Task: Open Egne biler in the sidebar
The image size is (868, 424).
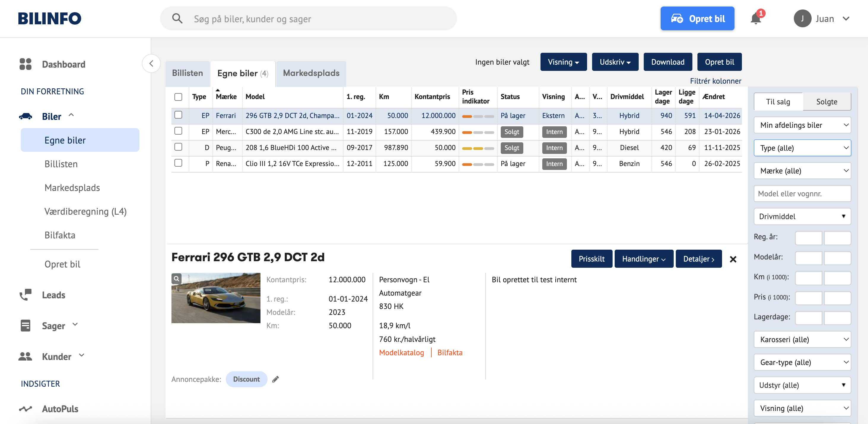Action: (x=80, y=140)
